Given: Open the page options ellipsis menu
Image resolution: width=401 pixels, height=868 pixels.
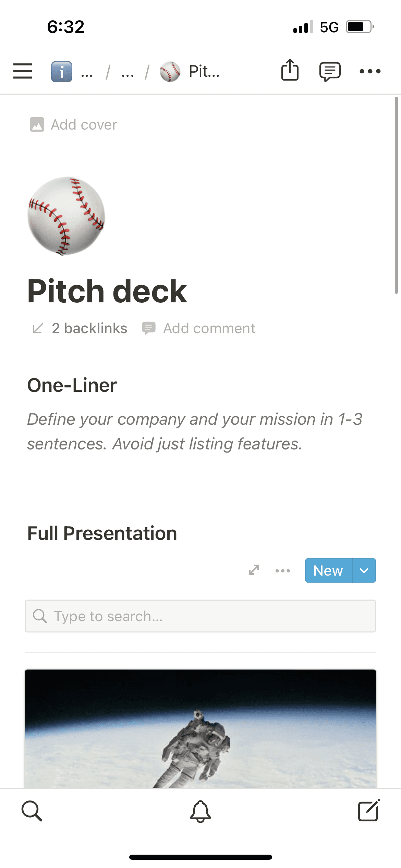Looking at the screenshot, I should 370,71.
